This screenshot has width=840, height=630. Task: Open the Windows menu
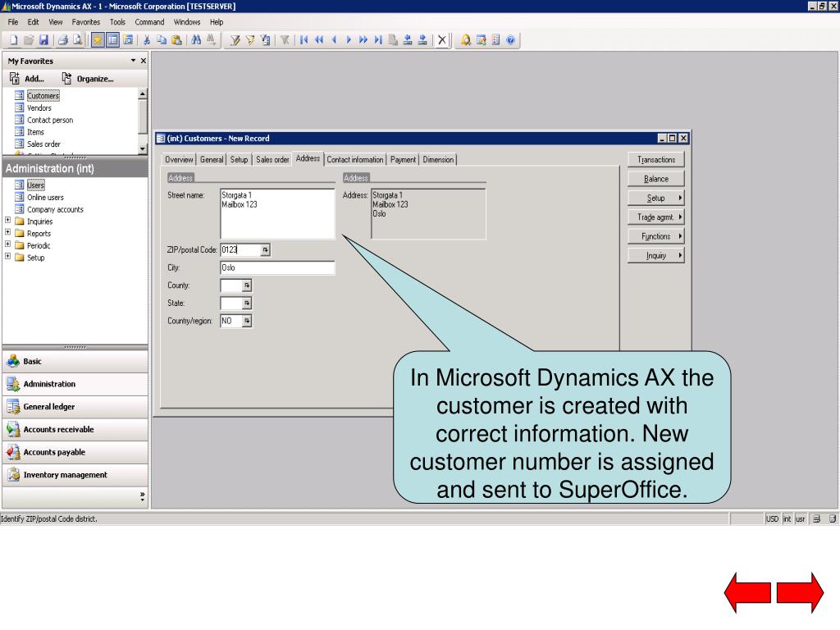pos(187,22)
